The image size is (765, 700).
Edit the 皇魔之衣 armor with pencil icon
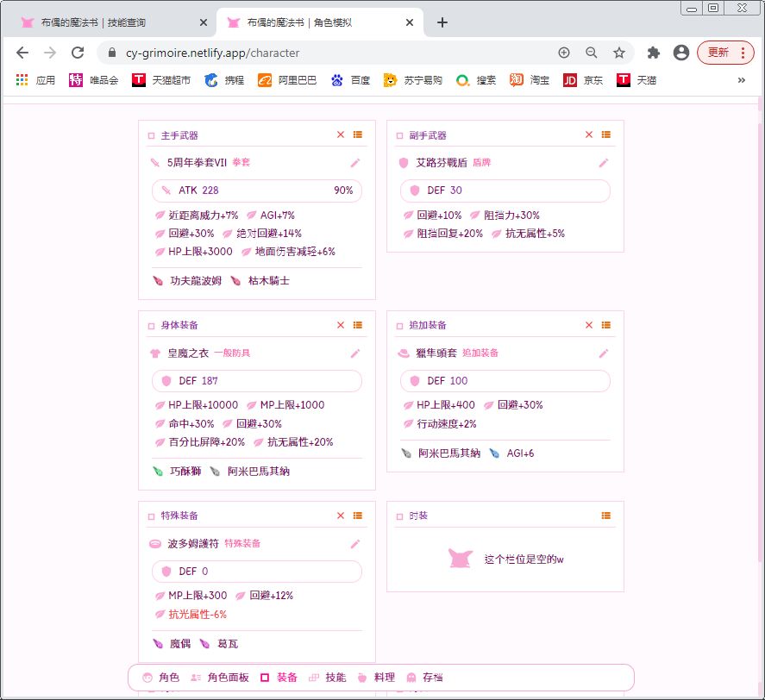click(x=355, y=353)
